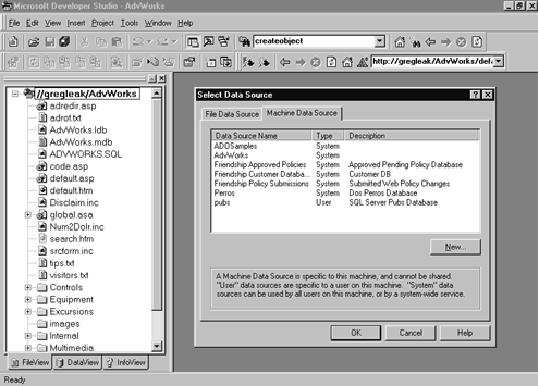
Task: Switch to File Data Source tab
Action: pos(232,114)
